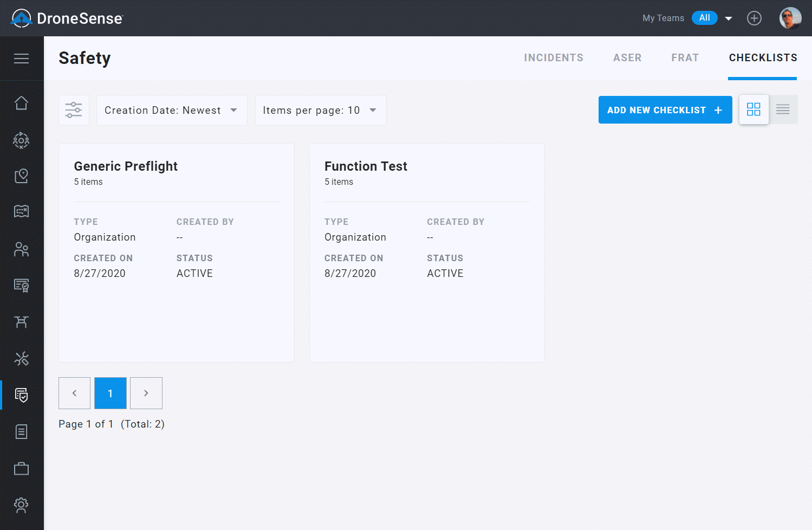
Task: Open the briefcase sidebar icon
Action: tap(22, 468)
